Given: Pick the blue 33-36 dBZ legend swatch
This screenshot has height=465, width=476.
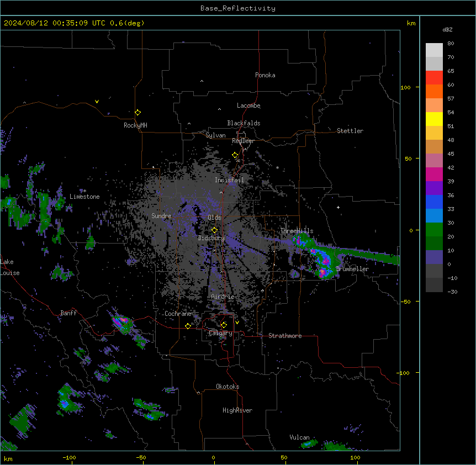Looking at the screenshot, I should pyautogui.click(x=434, y=202).
